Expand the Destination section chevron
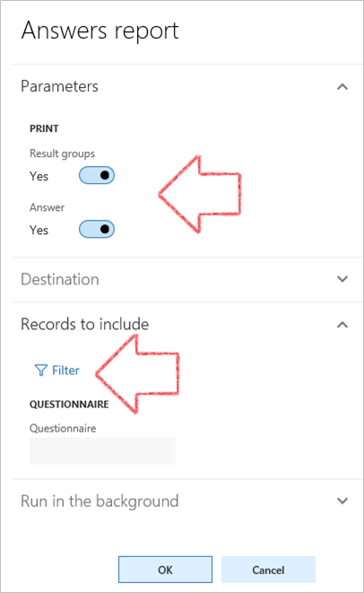Screen dimensions: 364x593 342,279
